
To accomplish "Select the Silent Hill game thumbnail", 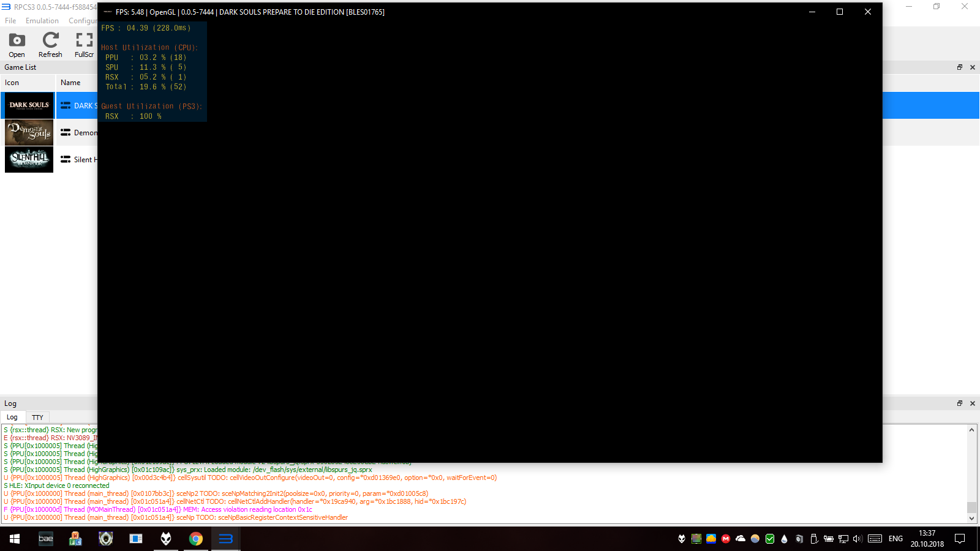I will [29, 159].
